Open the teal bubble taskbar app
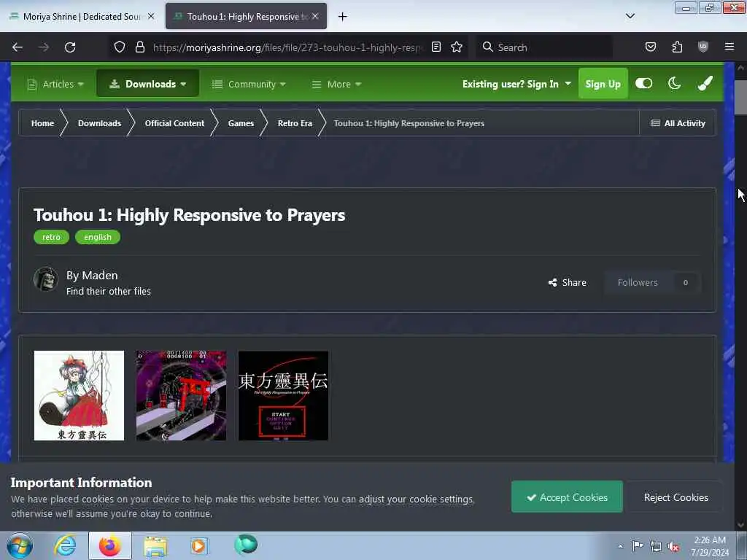Viewport: 747px width, 560px height. (x=246, y=545)
